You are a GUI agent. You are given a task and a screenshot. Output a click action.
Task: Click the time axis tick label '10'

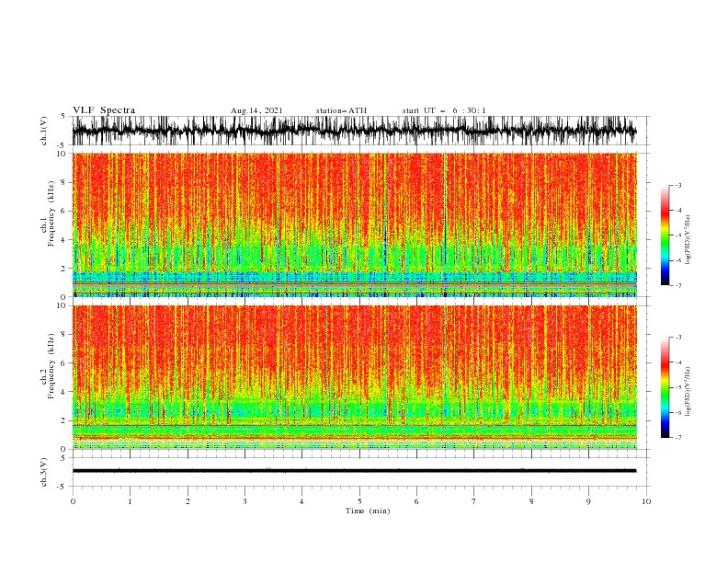(x=646, y=501)
